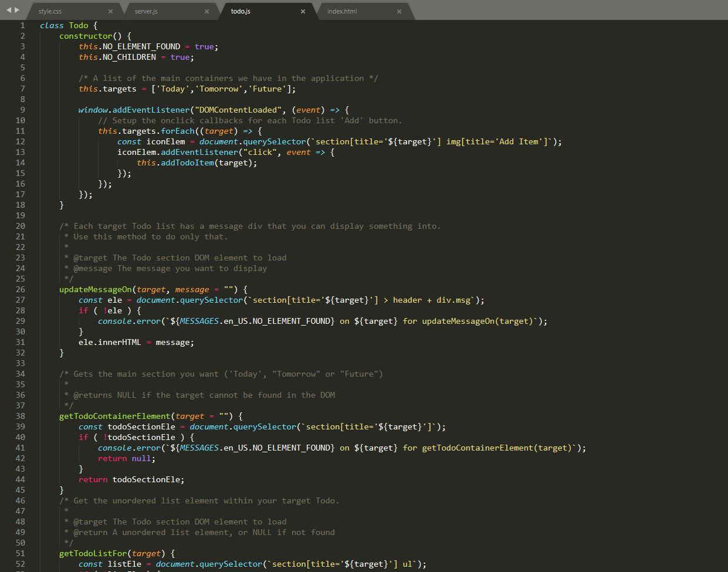The image size is (728, 572).
Task: Close the style.css tab
Action: tap(110, 11)
